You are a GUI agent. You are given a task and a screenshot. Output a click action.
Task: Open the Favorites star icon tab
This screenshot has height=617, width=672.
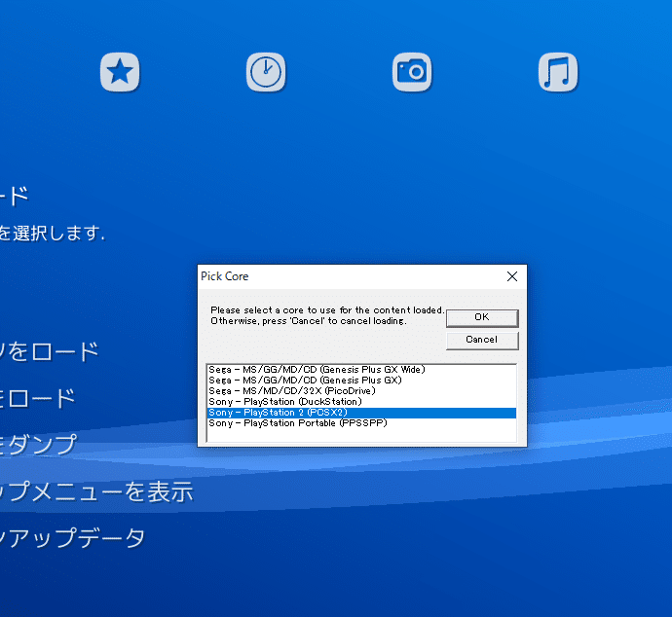(120, 72)
